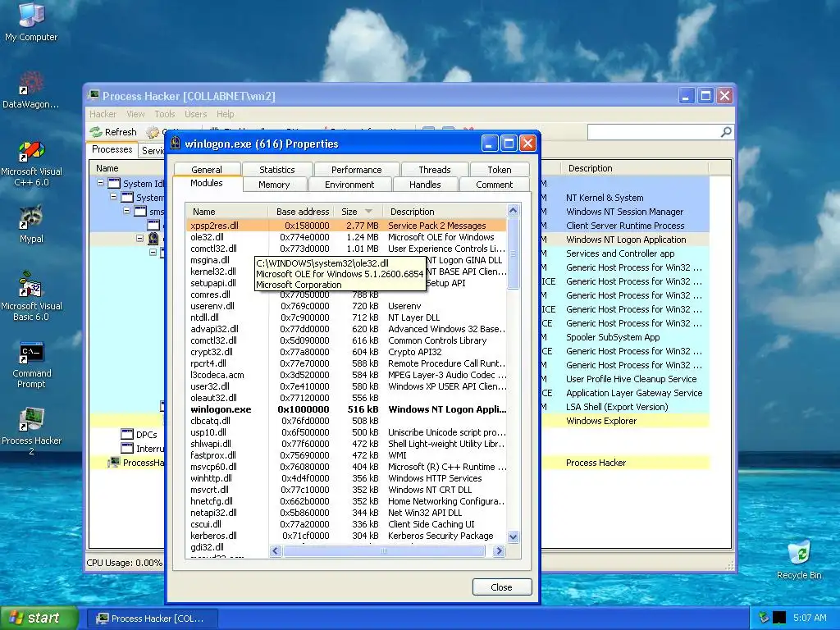Switch to the Comment tab

click(495, 185)
